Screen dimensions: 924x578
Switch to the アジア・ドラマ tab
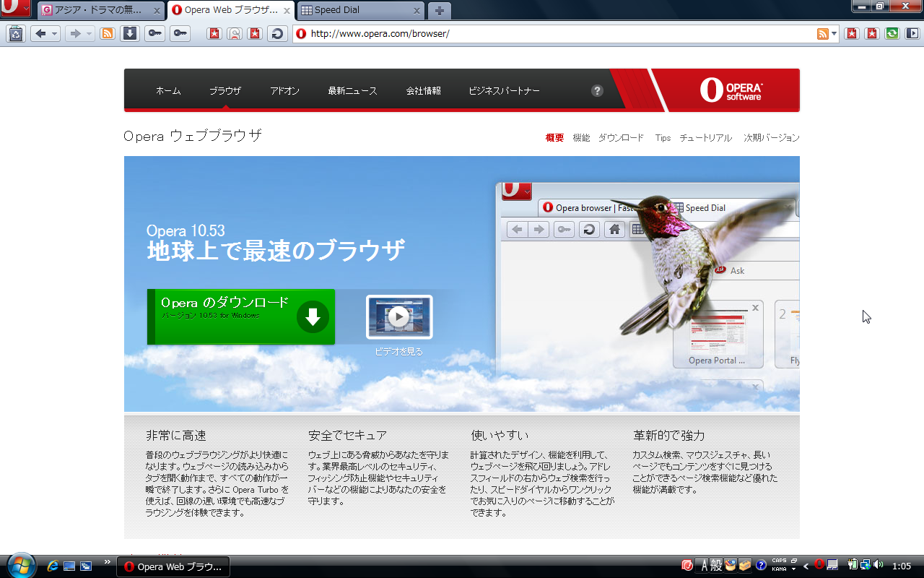pos(101,10)
